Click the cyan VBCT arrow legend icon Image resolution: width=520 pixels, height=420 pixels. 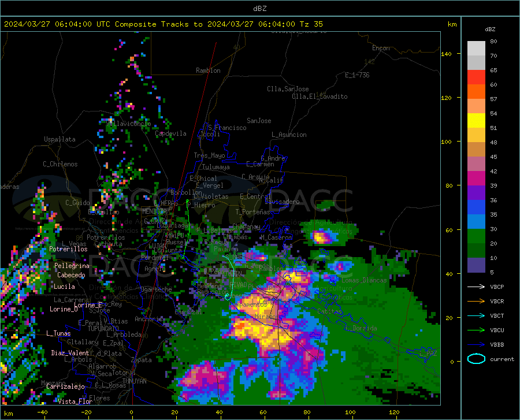coord(476,315)
